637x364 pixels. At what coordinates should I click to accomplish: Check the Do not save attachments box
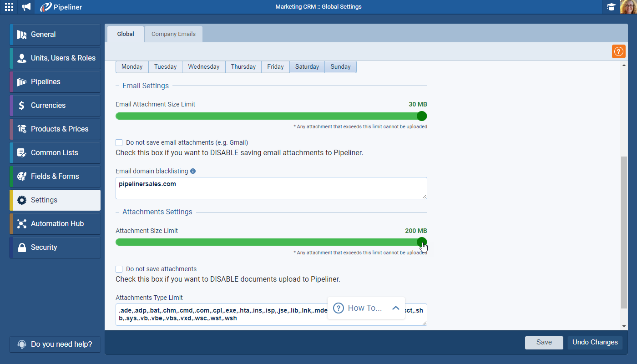pos(119,269)
